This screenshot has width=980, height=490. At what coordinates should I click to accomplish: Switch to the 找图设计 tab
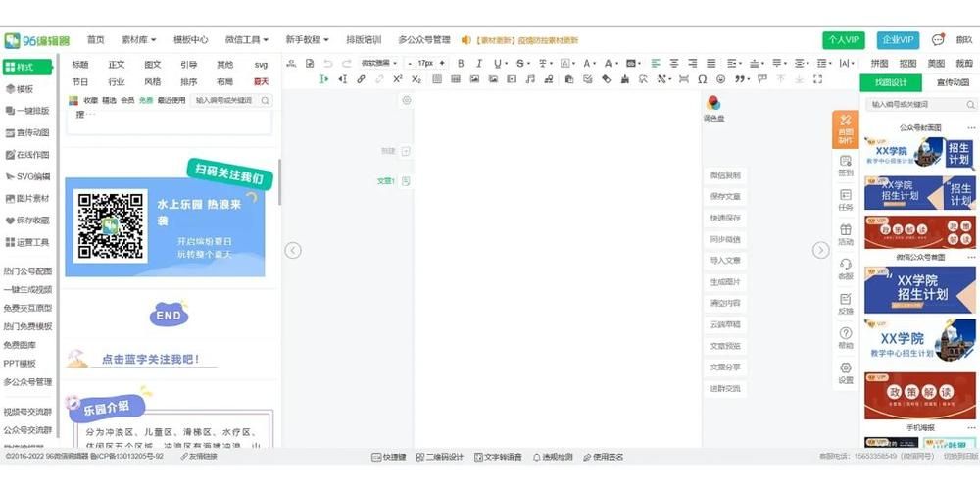891,82
